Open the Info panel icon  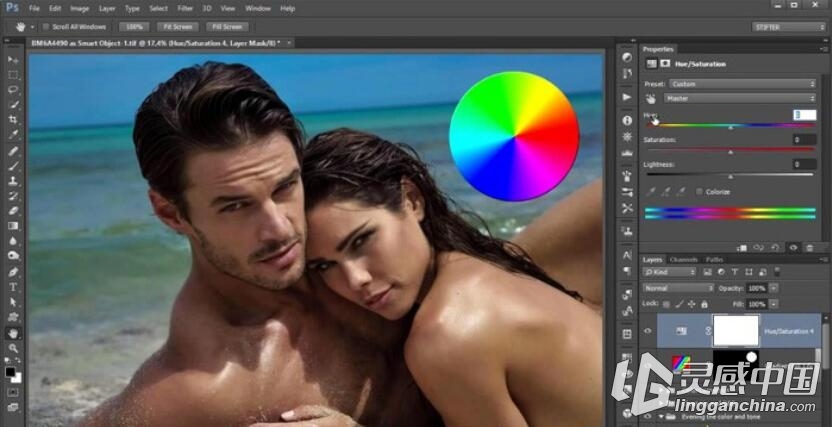(627, 120)
